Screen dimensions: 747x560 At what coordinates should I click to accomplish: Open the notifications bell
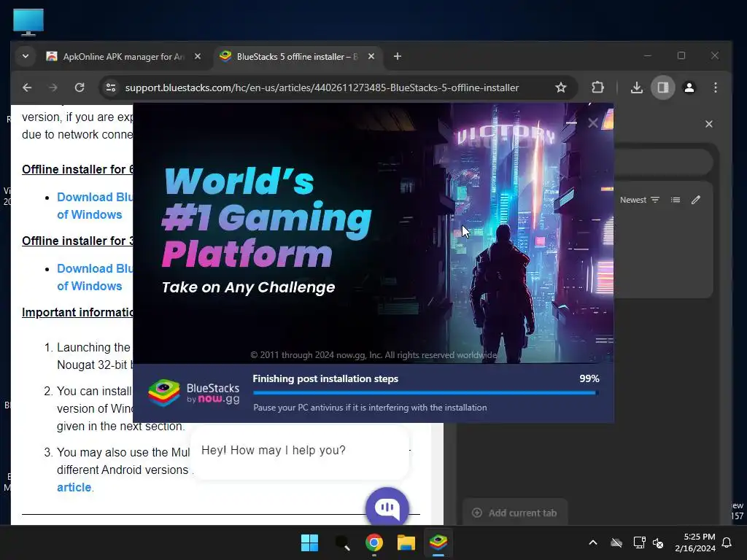point(727,542)
